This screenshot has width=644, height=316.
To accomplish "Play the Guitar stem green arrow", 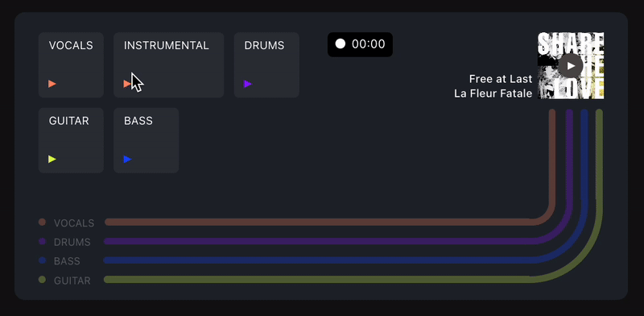I will coord(52,160).
